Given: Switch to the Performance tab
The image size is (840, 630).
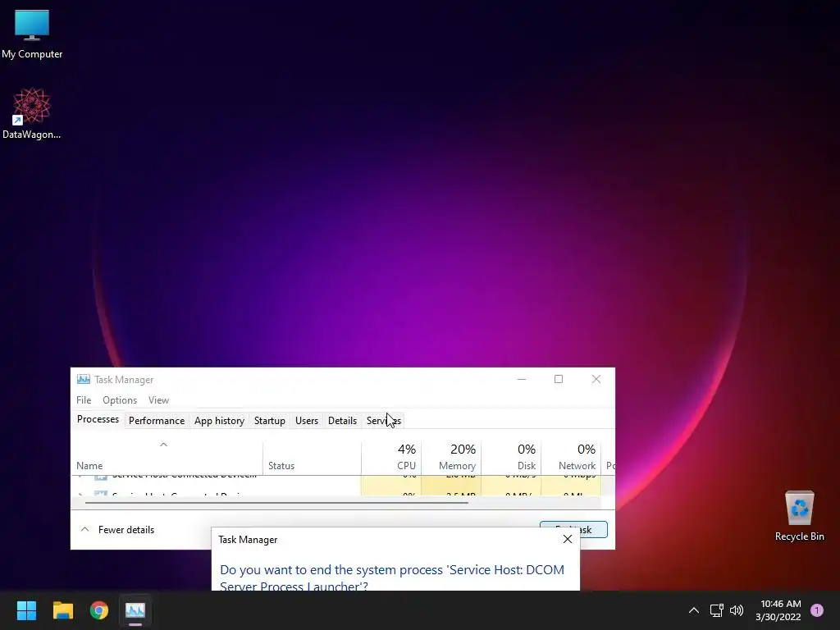Looking at the screenshot, I should [157, 421].
